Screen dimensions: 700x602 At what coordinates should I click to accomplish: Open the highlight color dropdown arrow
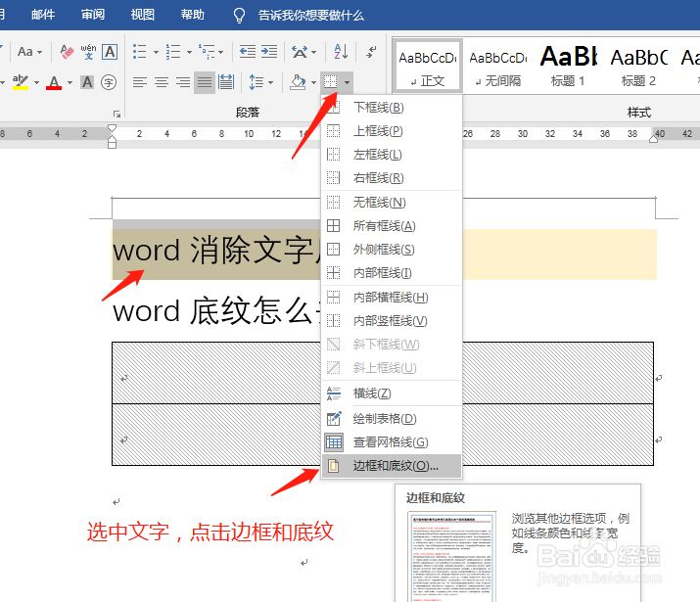coord(36,82)
